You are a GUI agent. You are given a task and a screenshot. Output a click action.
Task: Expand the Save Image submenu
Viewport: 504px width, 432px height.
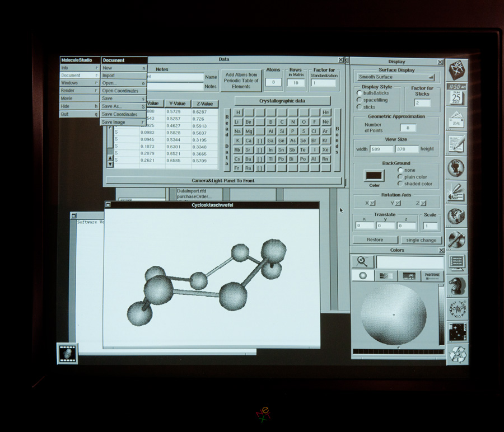click(123, 122)
